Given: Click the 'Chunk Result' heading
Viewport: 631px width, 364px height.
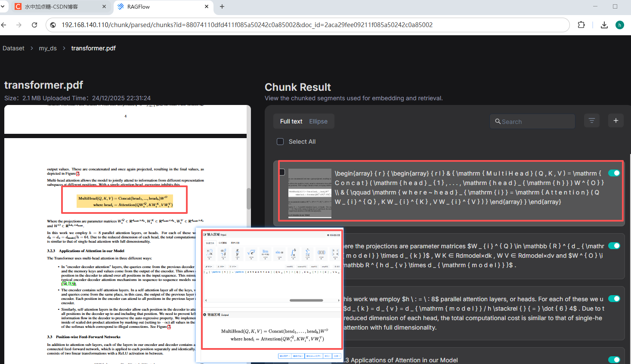Looking at the screenshot, I should point(298,87).
